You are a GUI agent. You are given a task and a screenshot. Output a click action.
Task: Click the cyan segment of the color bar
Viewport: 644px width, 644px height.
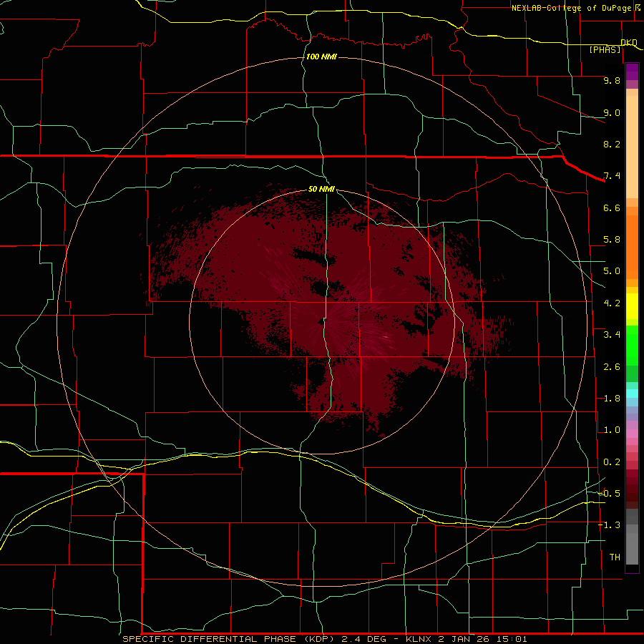pos(632,394)
